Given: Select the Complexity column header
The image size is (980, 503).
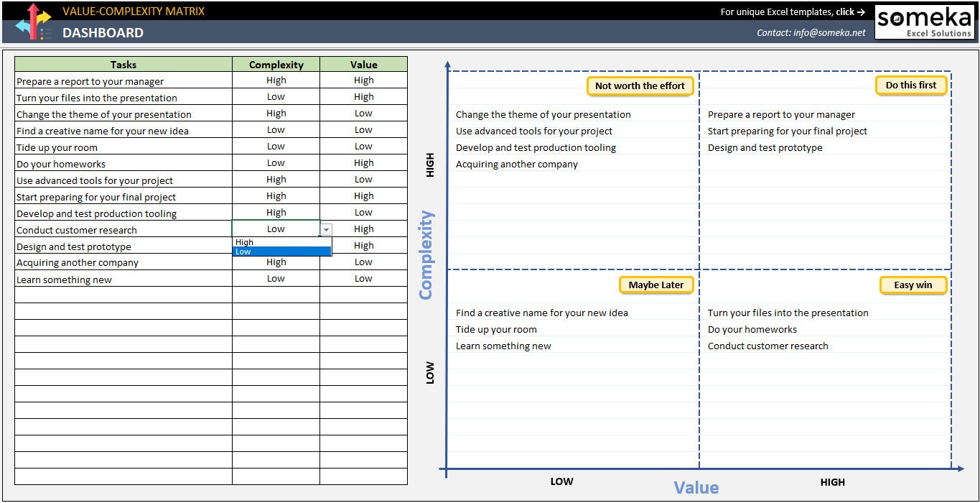Looking at the screenshot, I should point(276,64).
